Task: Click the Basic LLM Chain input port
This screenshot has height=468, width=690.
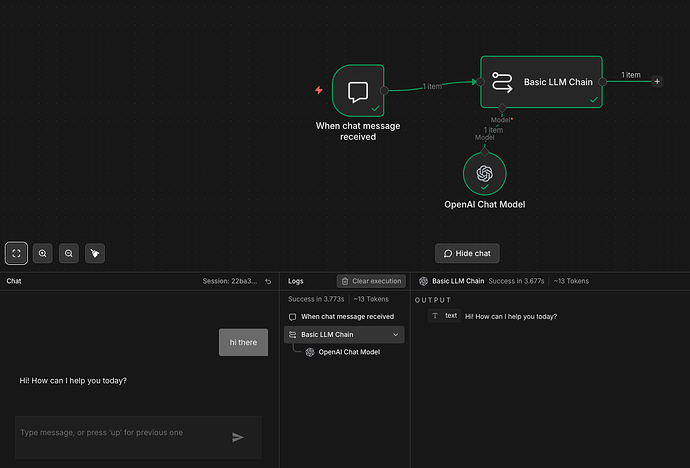Action: pos(480,82)
